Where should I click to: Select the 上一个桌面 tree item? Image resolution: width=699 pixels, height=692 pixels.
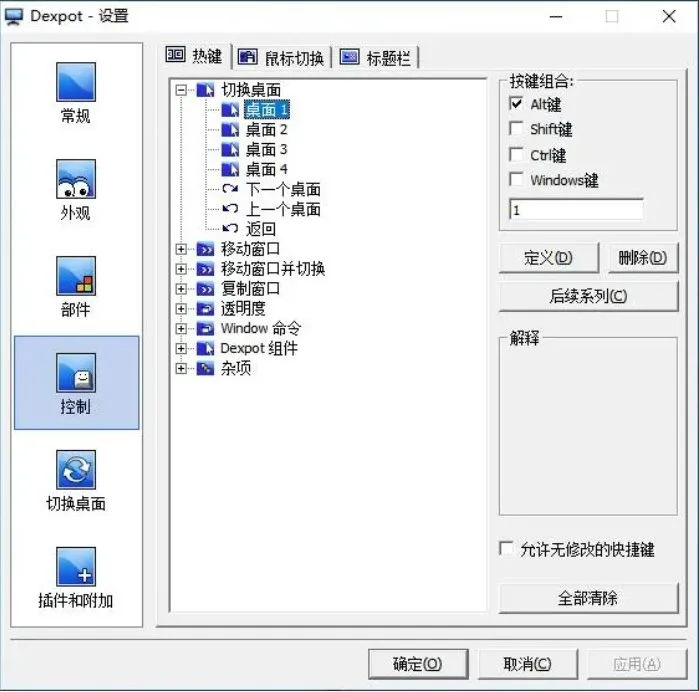283,209
